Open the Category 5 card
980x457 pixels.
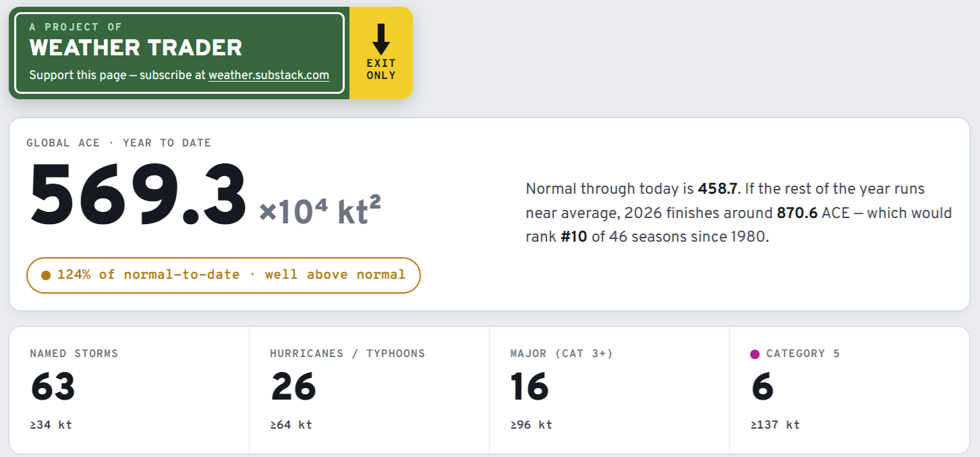coord(850,390)
